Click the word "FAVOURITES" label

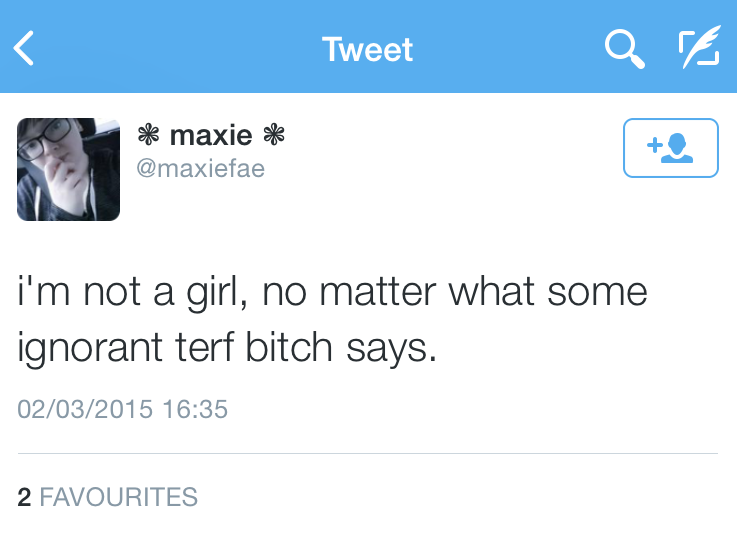[x=119, y=497]
